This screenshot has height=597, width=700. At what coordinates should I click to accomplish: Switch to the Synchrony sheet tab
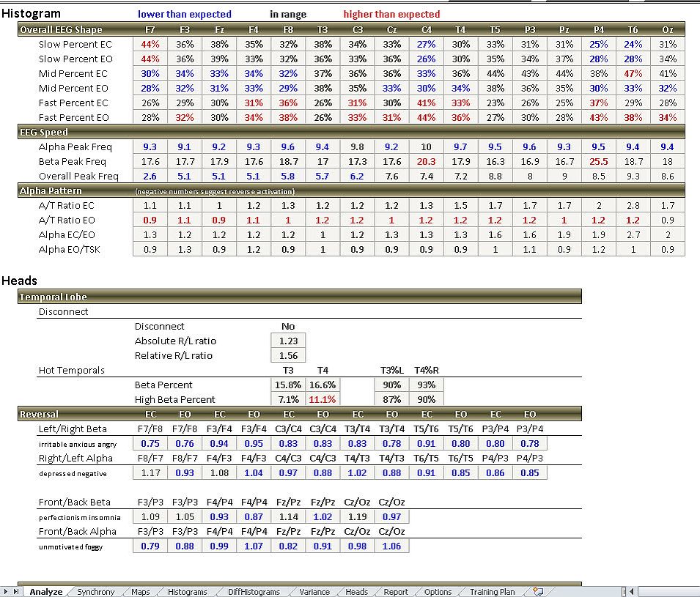95,592
